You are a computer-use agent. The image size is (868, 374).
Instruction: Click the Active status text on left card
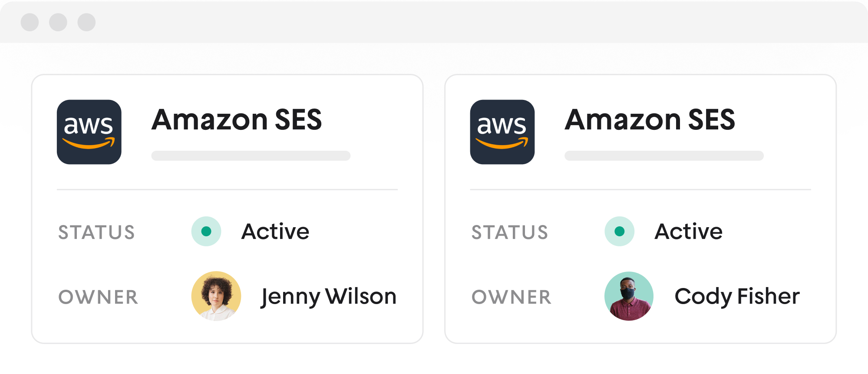pyautogui.click(x=275, y=232)
